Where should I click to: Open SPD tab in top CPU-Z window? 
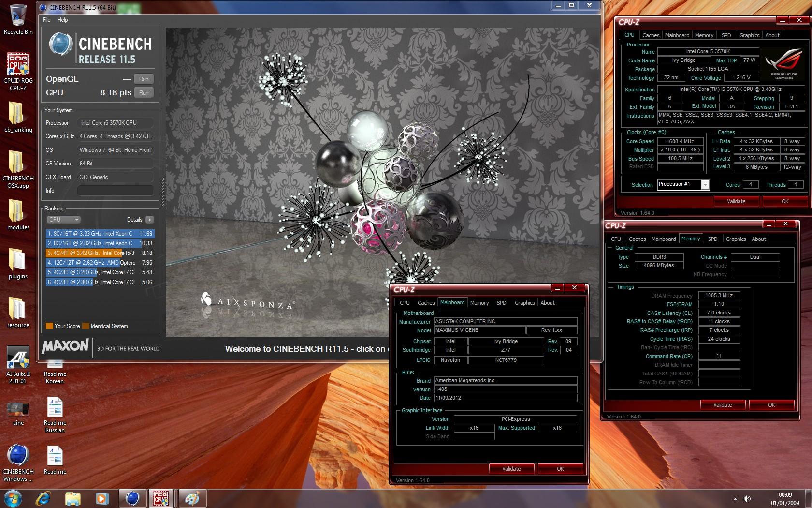coord(726,35)
